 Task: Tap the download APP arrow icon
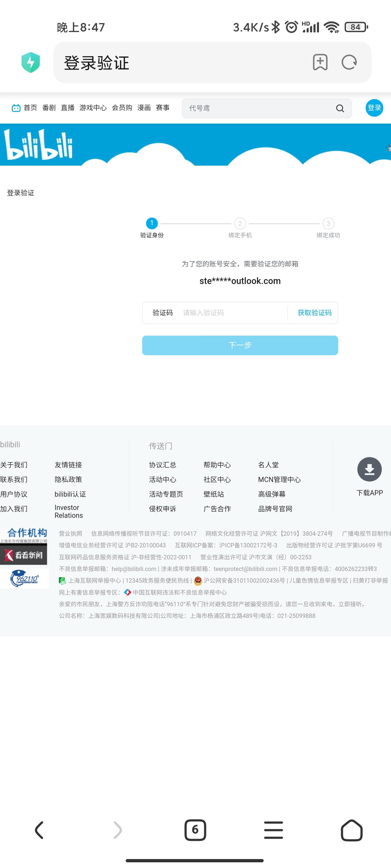click(x=369, y=469)
